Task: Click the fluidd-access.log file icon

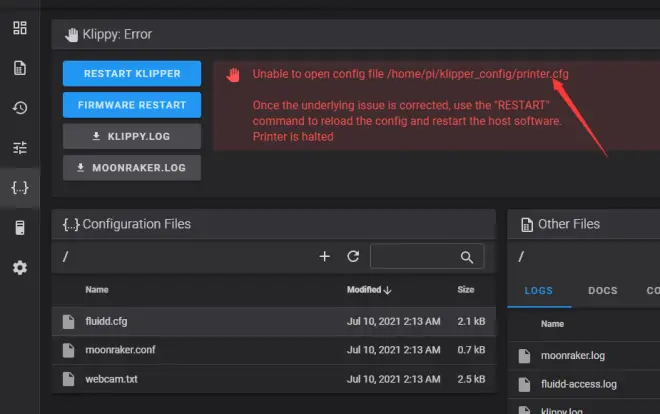Action: tap(524, 385)
